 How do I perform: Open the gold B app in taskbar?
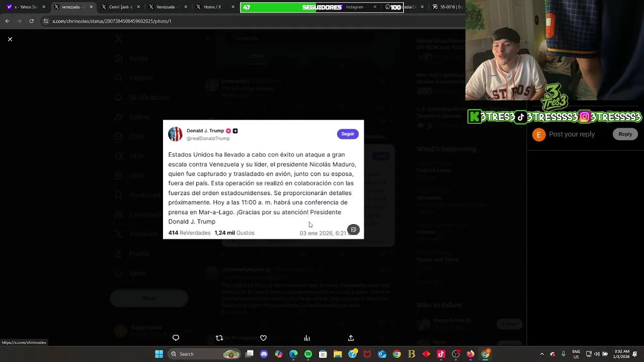tap(412, 354)
